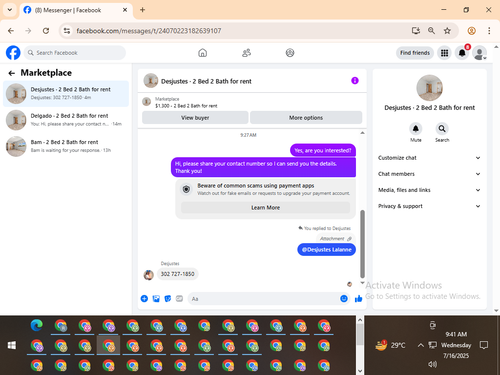Open the Desjustes 2 Bed 2 Bath conversation

tap(66, 94)
